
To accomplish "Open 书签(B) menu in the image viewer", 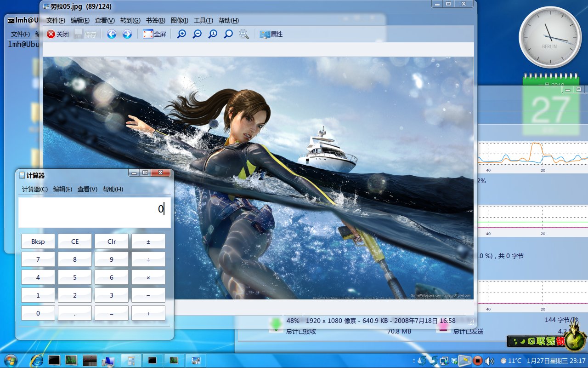I will coord(156,20).
